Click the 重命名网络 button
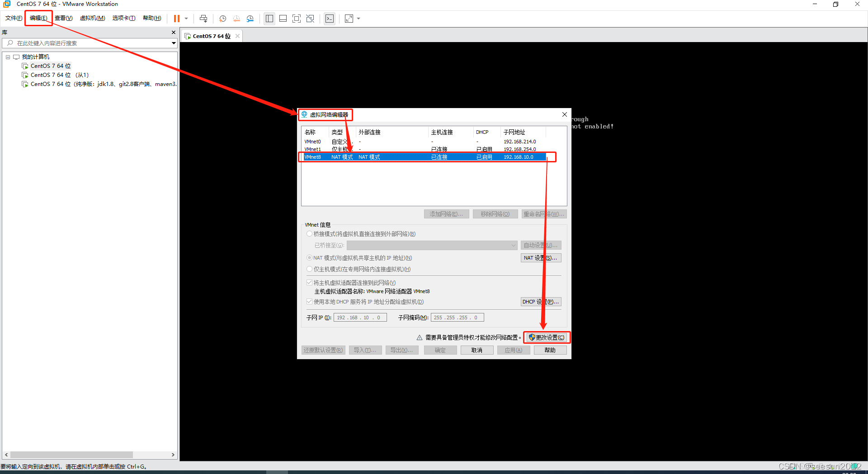The height and width of the screenshot is (474, 868). coord(544,214)
